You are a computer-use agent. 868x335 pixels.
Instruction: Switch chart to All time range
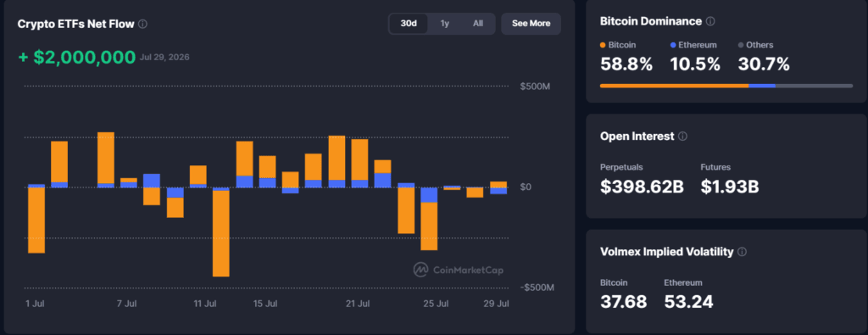click(x=478, y=24)
